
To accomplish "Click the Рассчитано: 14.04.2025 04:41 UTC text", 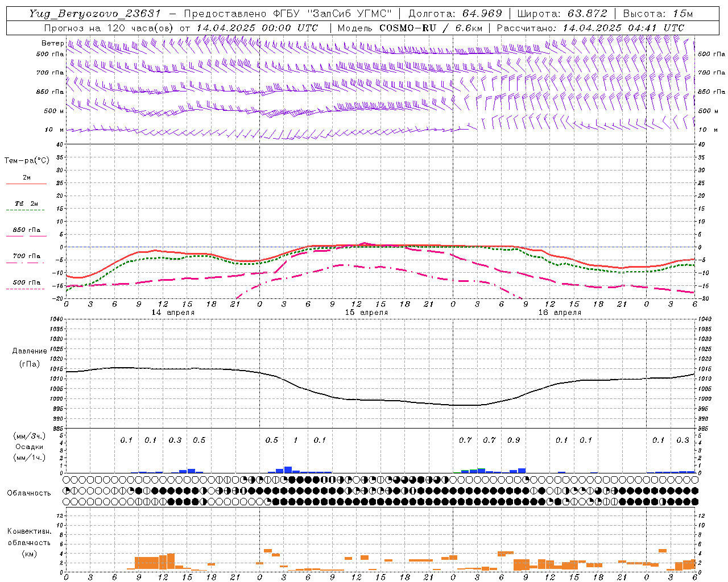I will [x=590, y=28].
